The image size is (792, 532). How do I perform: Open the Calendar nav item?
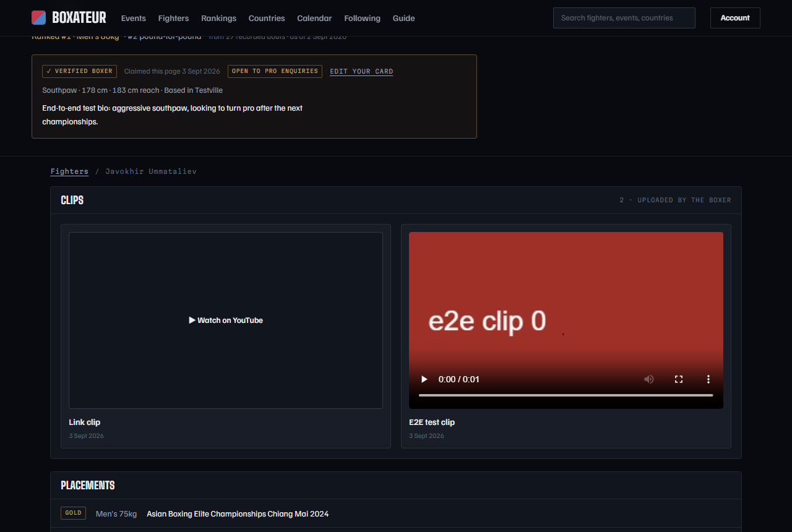tap(314, 18)
